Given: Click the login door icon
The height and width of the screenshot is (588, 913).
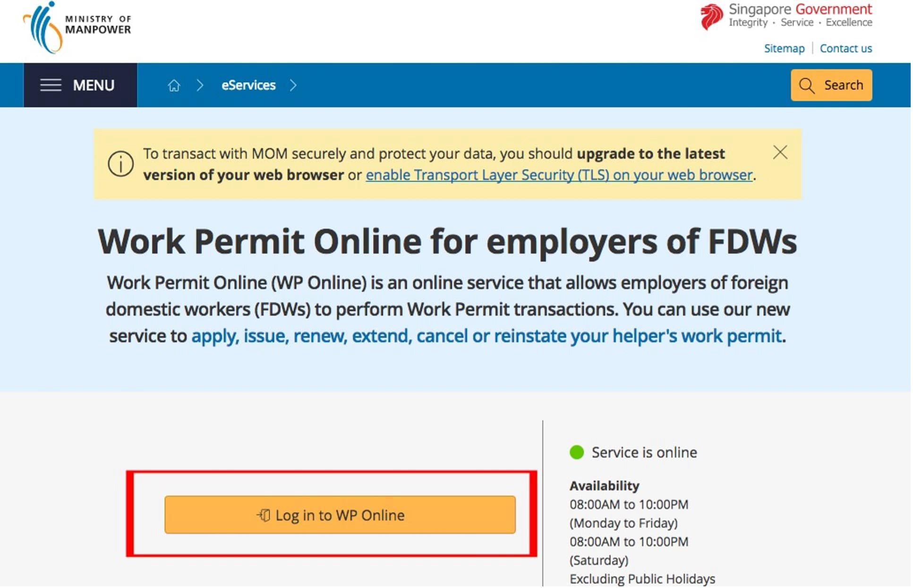Looking at the screenshot, I should click(x=264, y=515).
